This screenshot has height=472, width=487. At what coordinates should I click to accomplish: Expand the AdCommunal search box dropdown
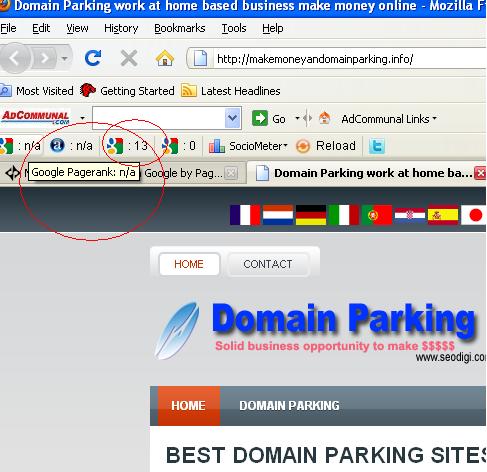233,118
